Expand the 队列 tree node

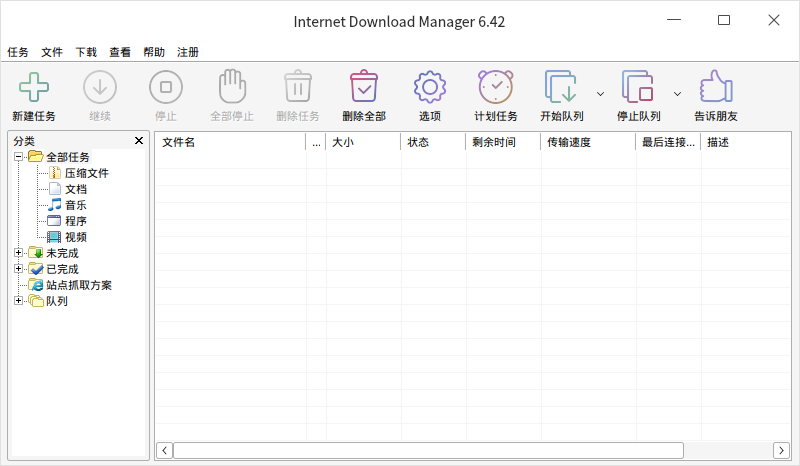click(18, 301)
